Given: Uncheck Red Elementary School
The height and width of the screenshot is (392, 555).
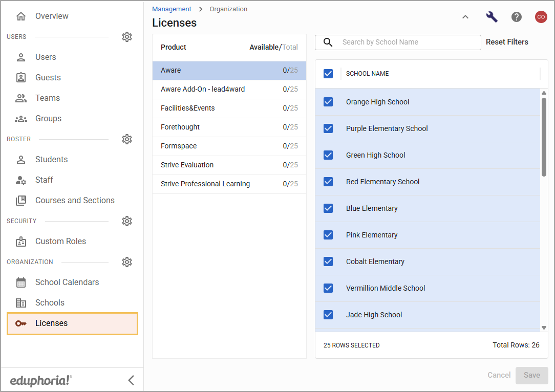Looking at the screenshot, I should pyautogui.click(x=328, y=182).
